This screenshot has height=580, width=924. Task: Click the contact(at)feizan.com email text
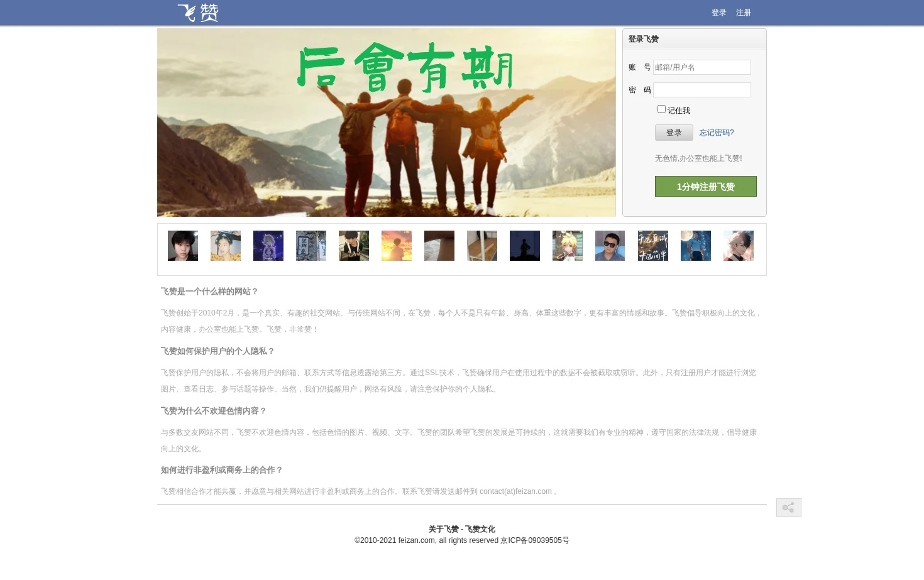point(515,491)
